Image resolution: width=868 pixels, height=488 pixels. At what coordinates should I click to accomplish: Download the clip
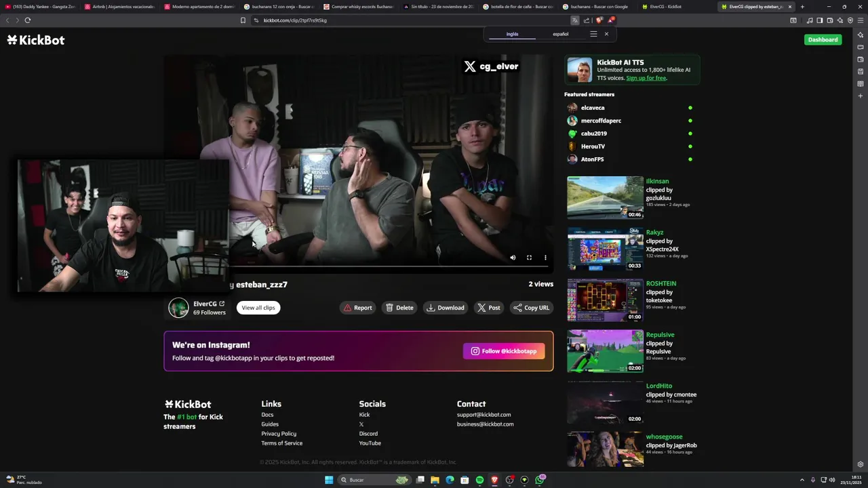(x=446, y=308)
